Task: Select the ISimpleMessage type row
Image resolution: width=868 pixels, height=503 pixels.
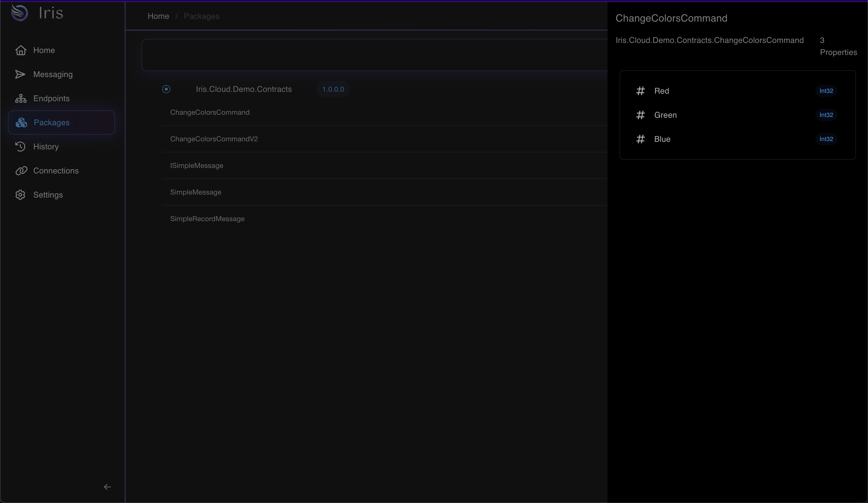Action: (x=197, y=166)
